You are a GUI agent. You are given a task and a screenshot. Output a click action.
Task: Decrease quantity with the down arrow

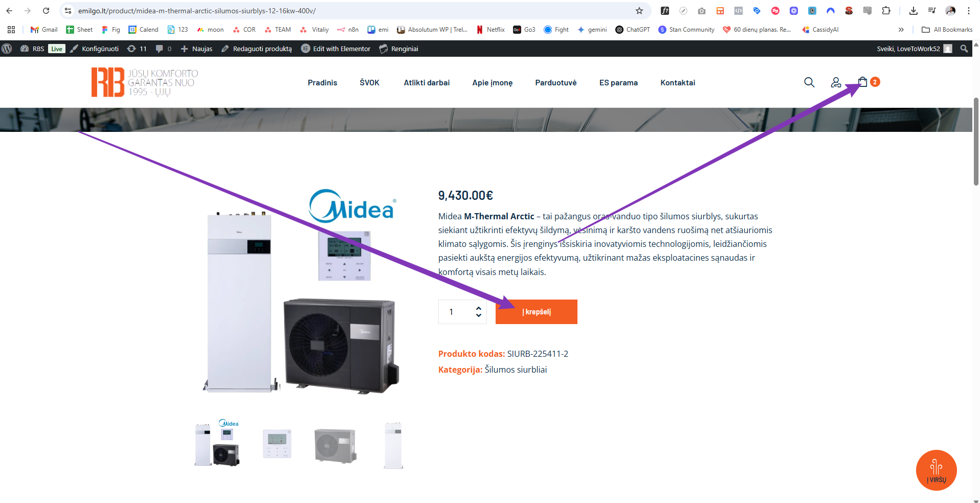(479, 315)
